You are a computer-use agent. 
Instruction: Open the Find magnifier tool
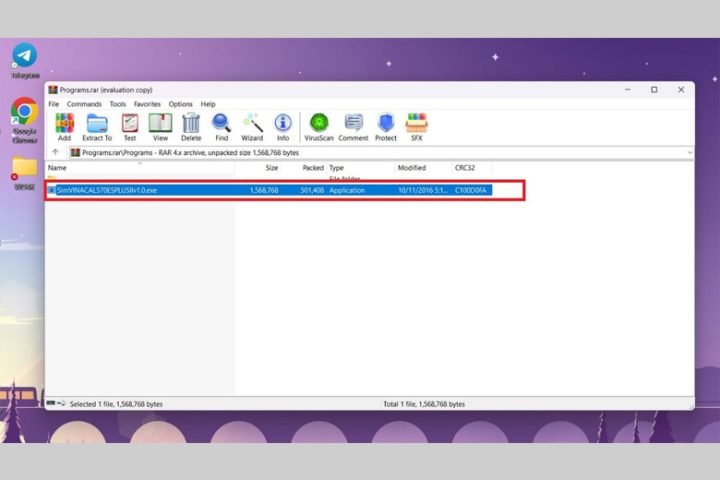[221, 125]
